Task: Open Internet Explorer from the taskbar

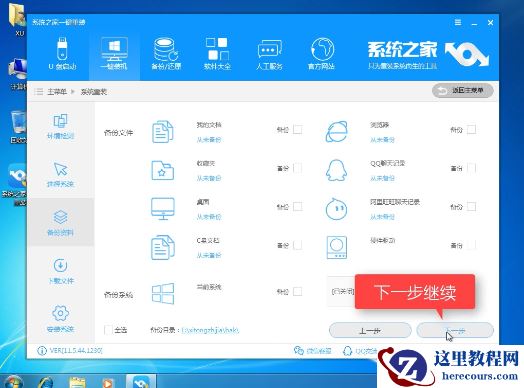Action: pyautogui.click(x=46, y=382)
